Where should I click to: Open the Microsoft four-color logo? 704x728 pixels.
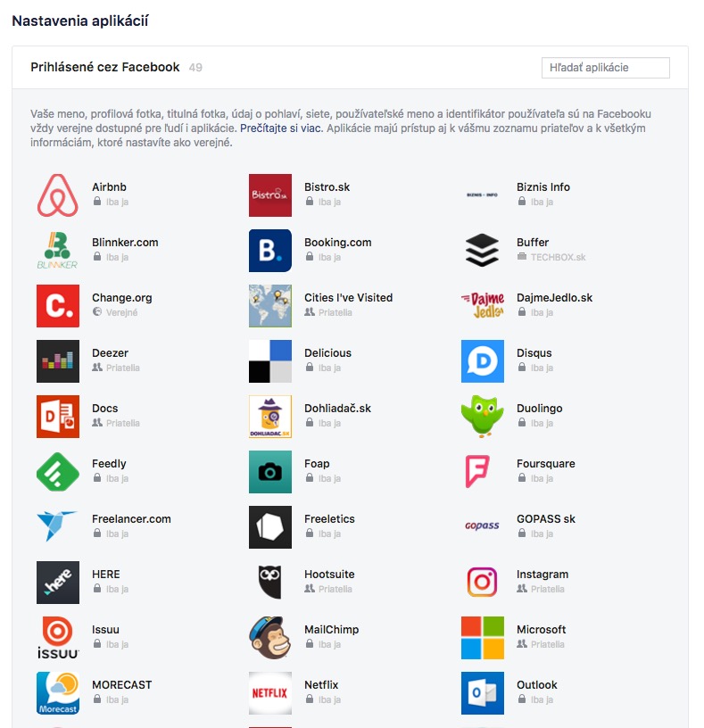(482, 638)
